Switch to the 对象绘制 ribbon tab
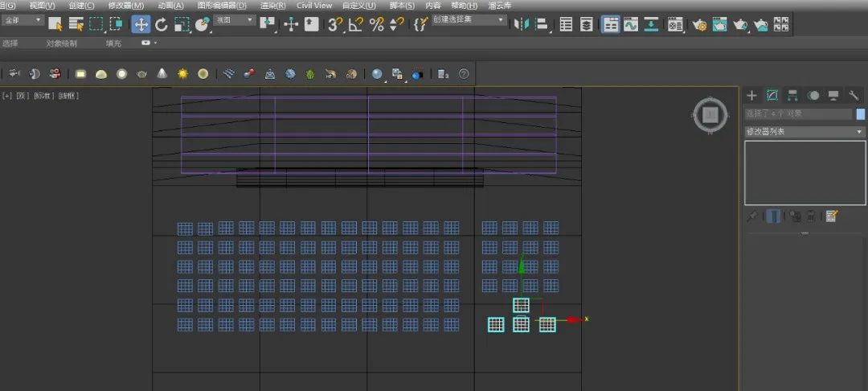 click(62, 43)
